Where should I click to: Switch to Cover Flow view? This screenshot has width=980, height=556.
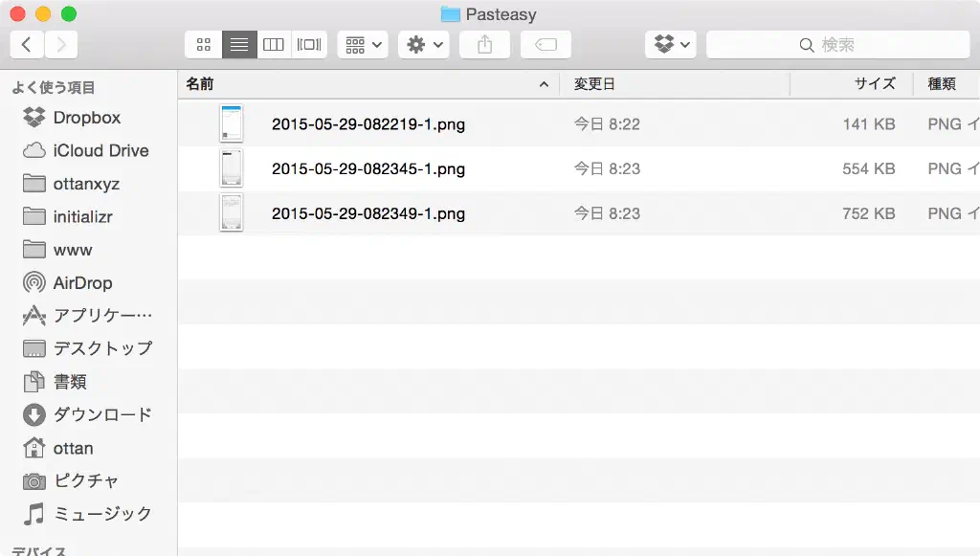click(309, 44)
